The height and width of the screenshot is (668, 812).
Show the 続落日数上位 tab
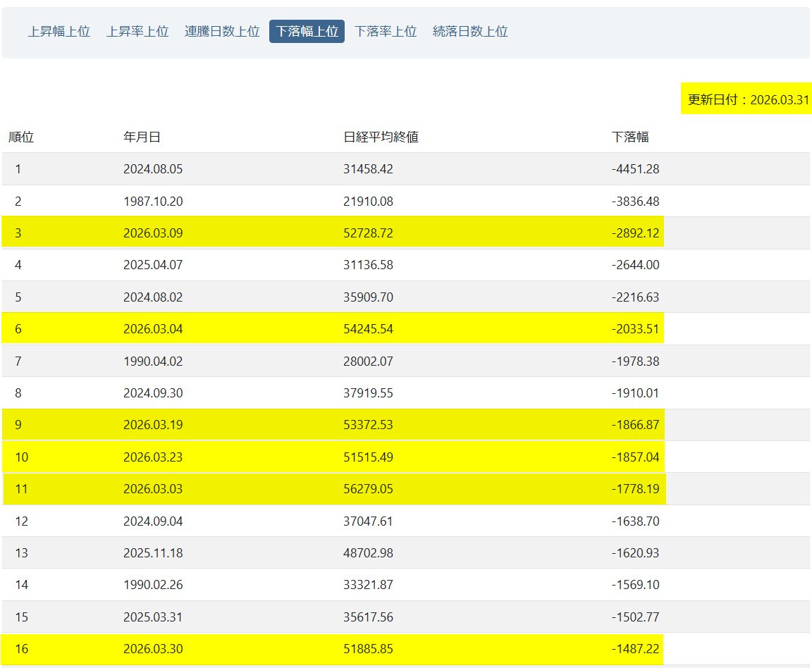coord(470,32)
